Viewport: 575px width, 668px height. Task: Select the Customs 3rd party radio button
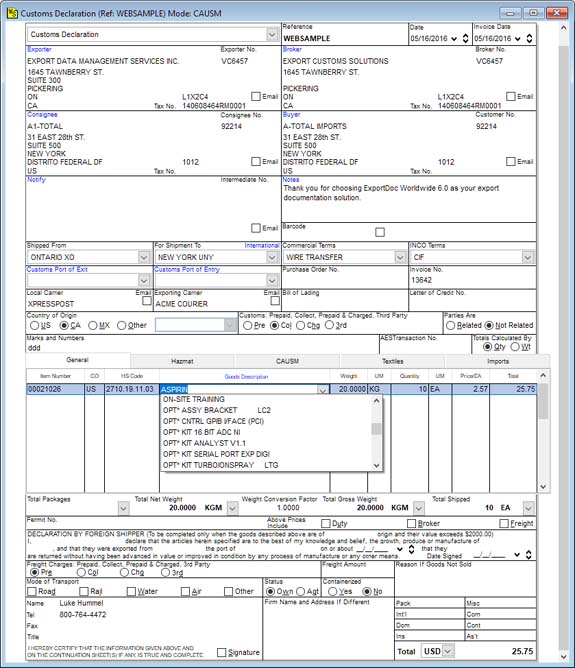(x=329, y=325)
